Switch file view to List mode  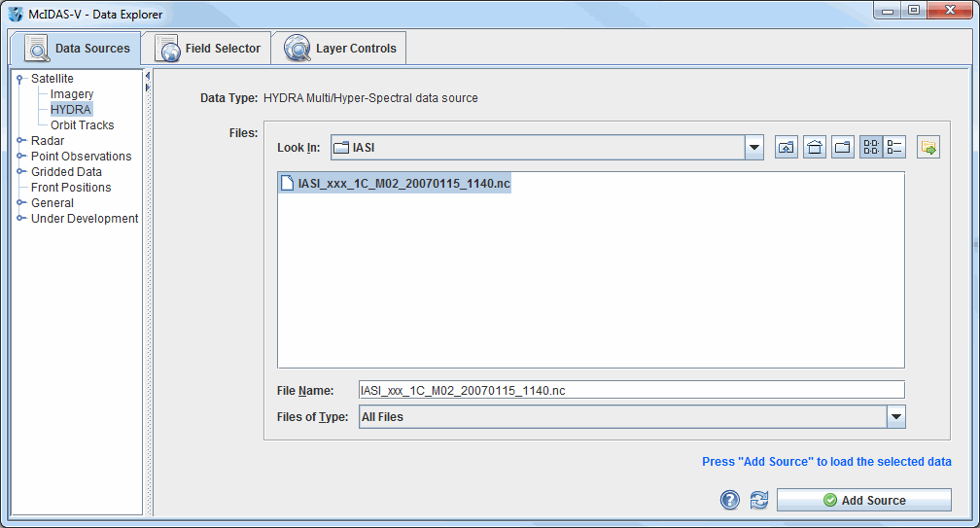coord(871,148)
